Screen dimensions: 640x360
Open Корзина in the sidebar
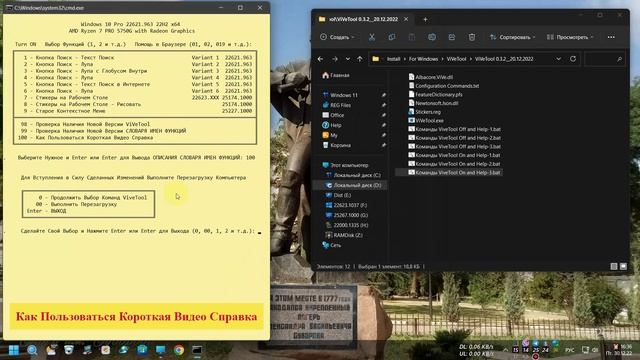click(x=340, y=145)
